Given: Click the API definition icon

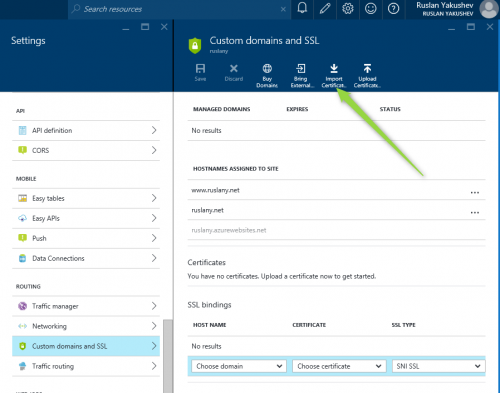Looking at the screenshot, I should point(22,130).
